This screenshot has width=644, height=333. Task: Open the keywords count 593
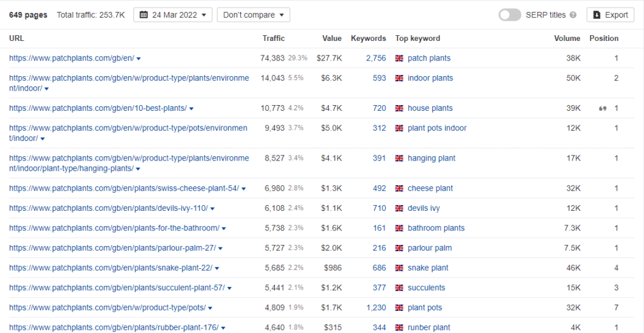point(379,78)
